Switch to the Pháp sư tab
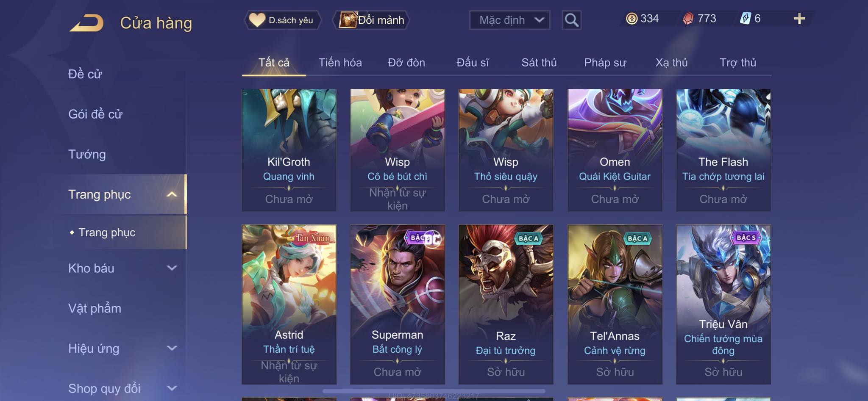 (605, 63)
